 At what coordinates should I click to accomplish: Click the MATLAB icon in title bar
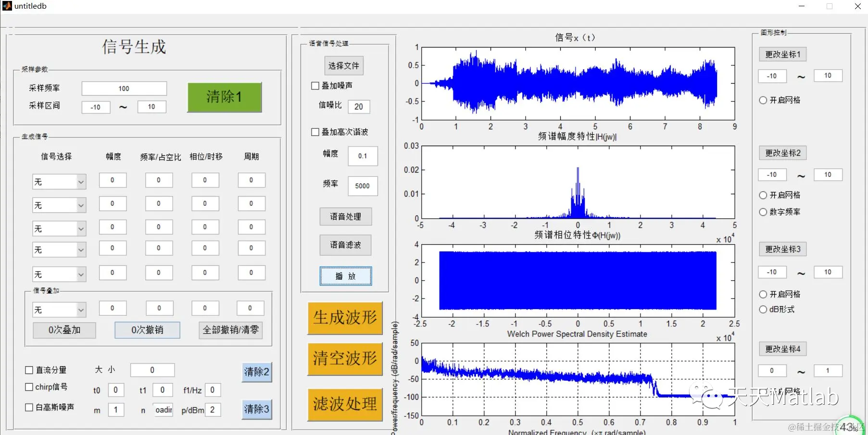(7, 6)
